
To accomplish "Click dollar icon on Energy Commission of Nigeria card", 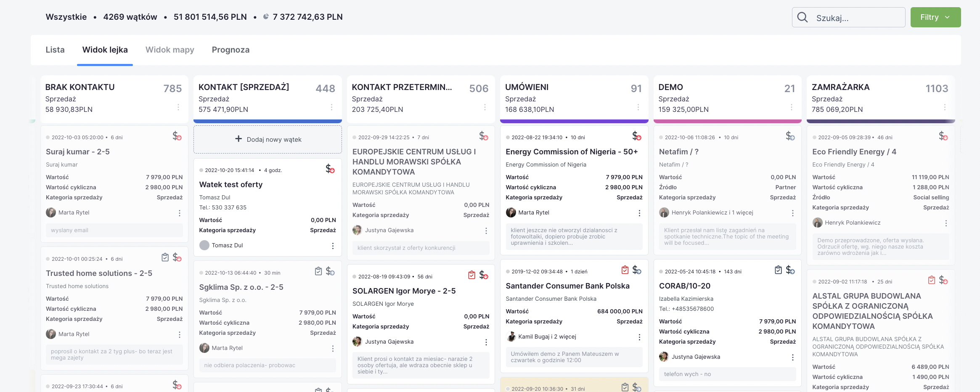I will pos(636,136).
